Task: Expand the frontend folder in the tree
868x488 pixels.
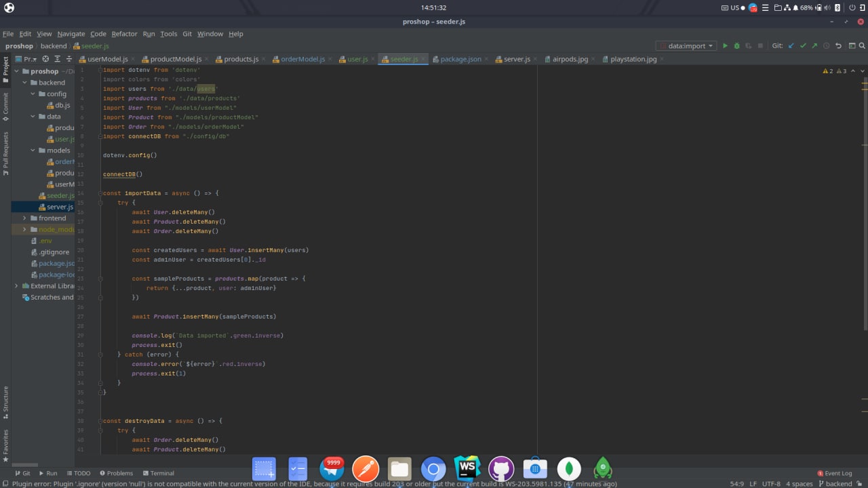Action: click(x=24, y=218)
